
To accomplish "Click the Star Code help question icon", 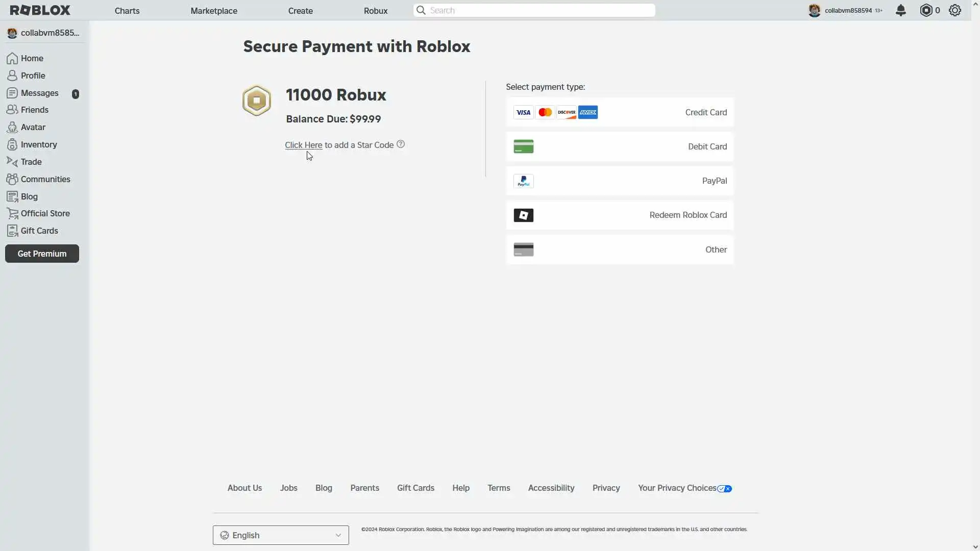I will point(401,144).
